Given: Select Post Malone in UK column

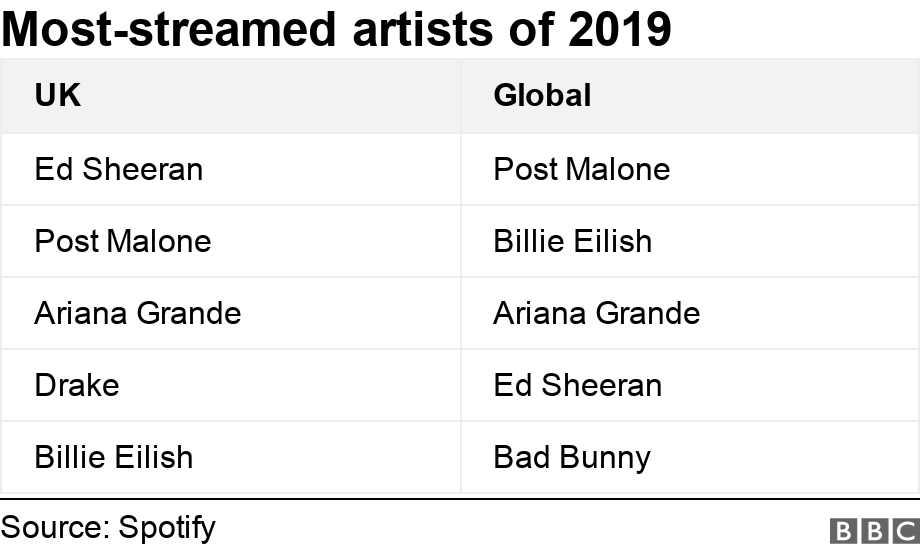Looking at the screenshot, I should coord(123,241).
